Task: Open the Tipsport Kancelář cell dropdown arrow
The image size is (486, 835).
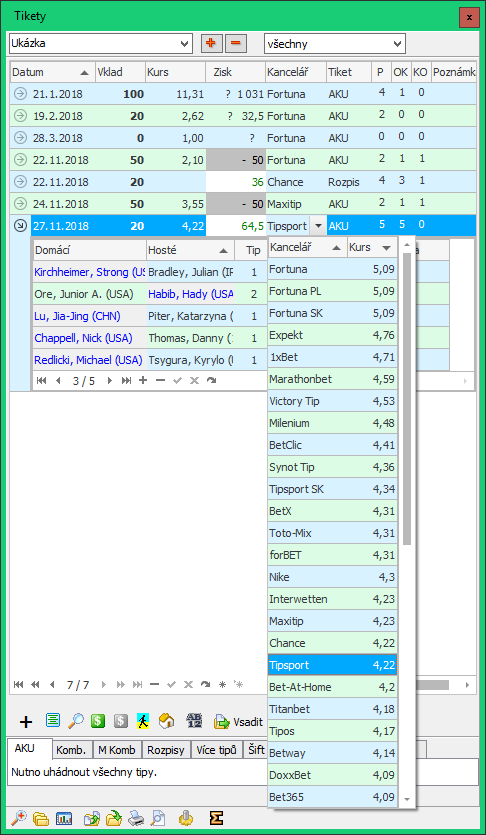Action: tap(318, 226)
